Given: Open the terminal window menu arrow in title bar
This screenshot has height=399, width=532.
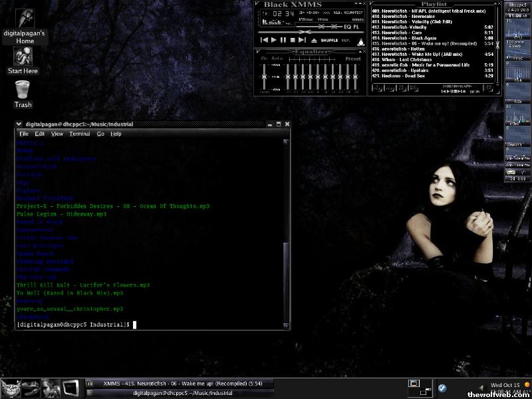Looking at the screenshot, I should click(x=20, y=124).
